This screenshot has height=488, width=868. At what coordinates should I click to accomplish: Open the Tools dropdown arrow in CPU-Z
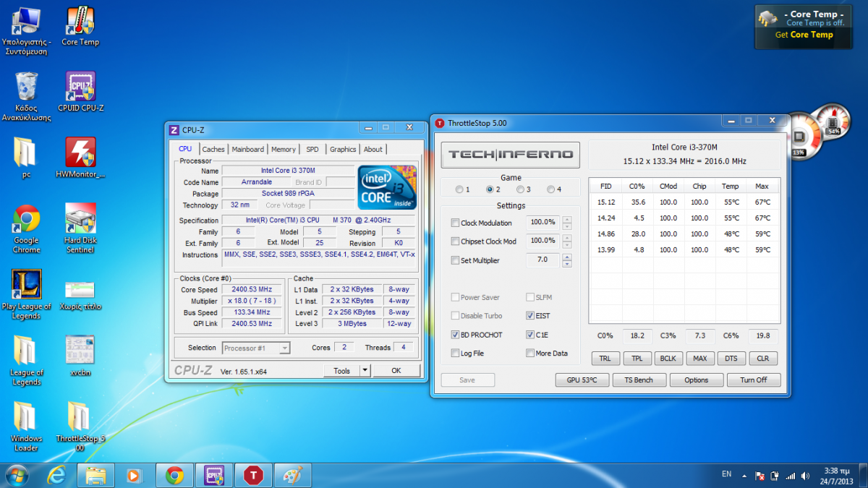[x=365, y=370]
